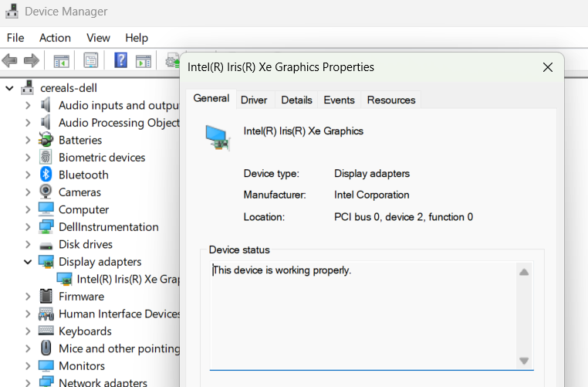This screenshot has width=588, height=387.
Task: Close the Intel Iris Xe Properties dialog
Action: [x=548, y=67]
